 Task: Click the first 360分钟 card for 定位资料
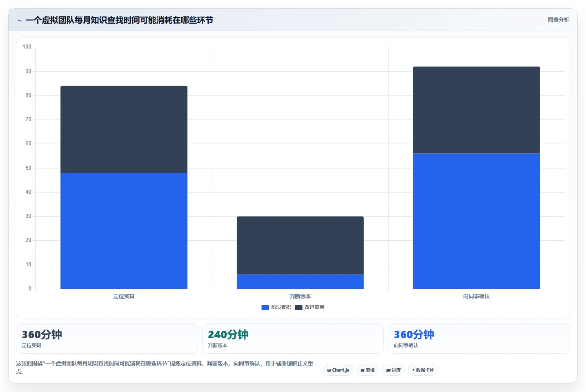tap(107, 339)
